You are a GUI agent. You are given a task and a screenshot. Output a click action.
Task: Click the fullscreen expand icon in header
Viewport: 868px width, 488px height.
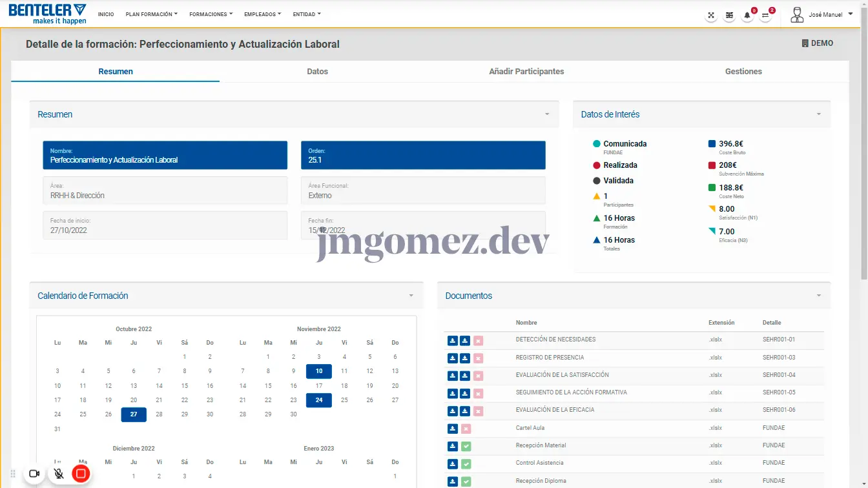click(711, 15)
